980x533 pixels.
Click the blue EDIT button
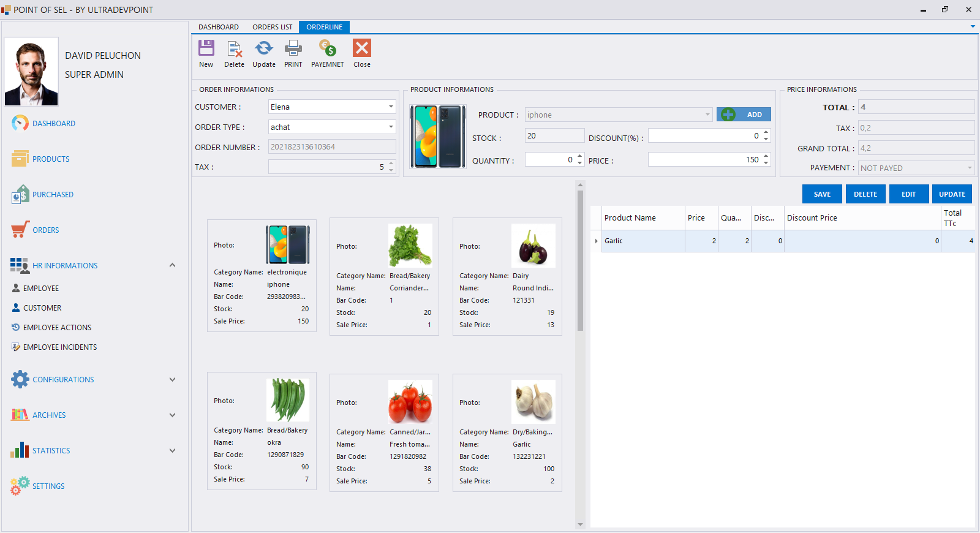[909, 194]
